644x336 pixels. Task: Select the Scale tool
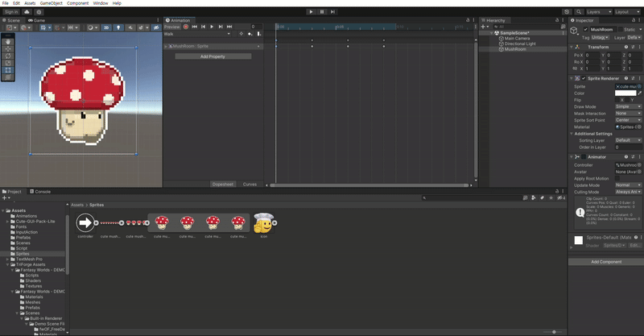(x=8, y=63)
